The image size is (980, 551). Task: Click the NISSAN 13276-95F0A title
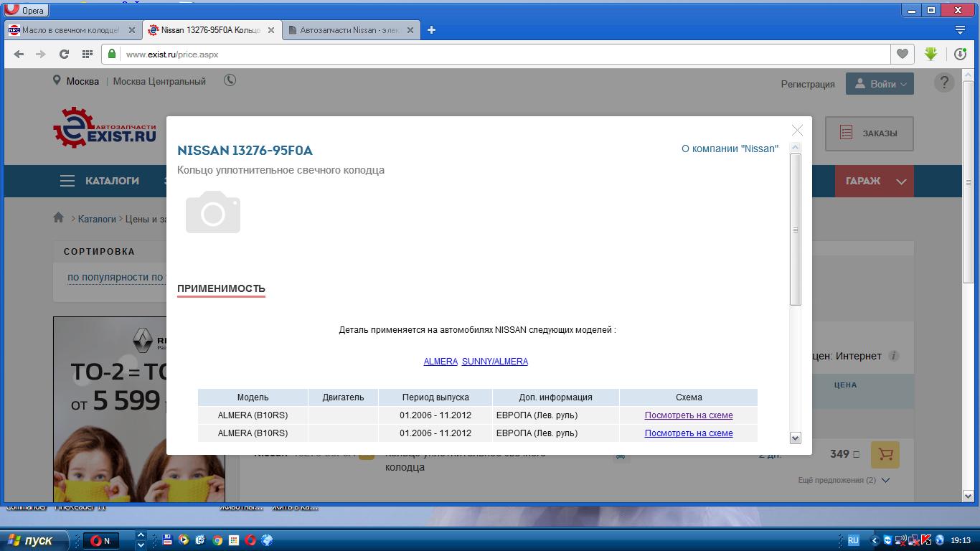[245, 151]
